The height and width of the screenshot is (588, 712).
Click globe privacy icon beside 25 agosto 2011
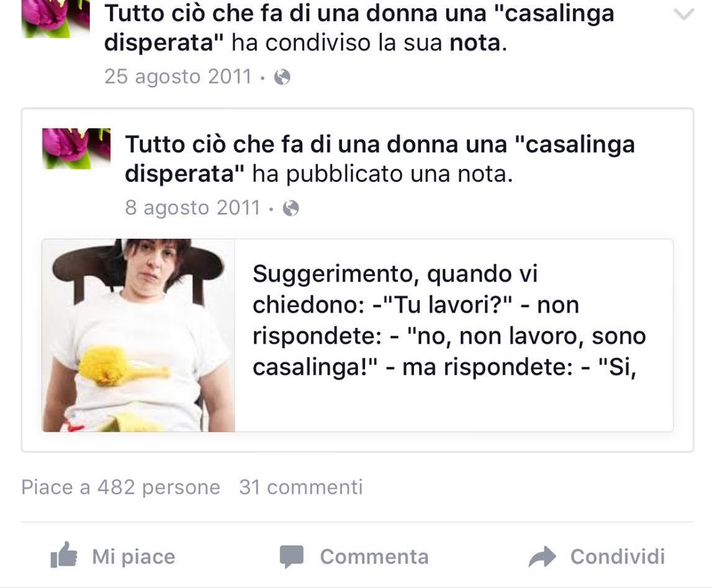coord(282,77)
